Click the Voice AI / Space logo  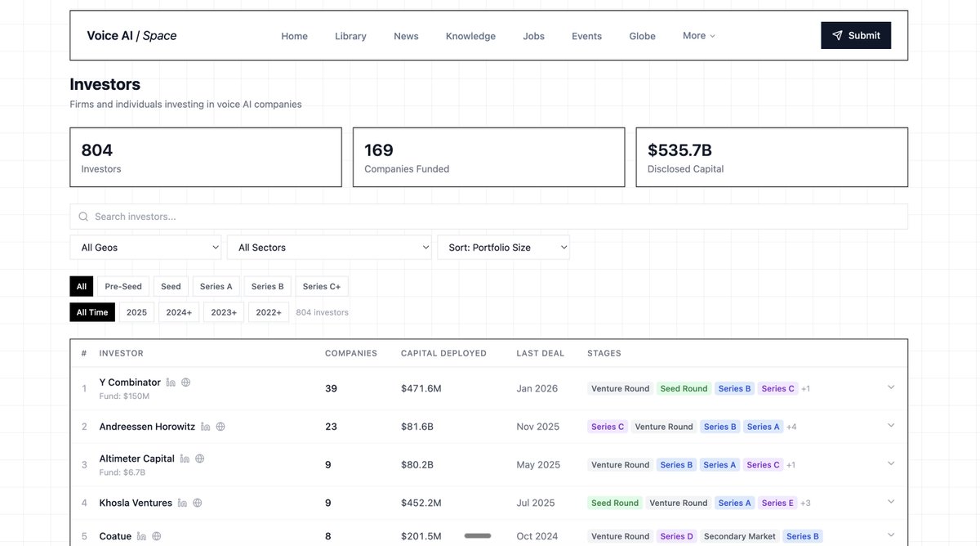(x=131, y=35)
